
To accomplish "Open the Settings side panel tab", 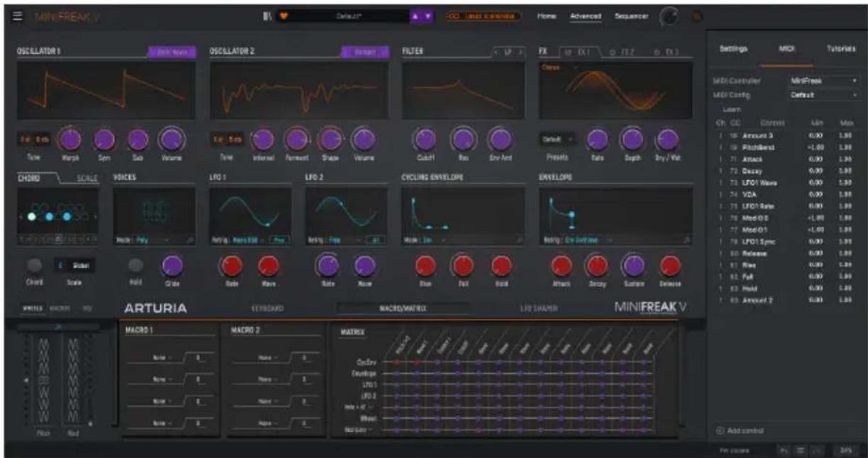I will click(x=733, y=49).
